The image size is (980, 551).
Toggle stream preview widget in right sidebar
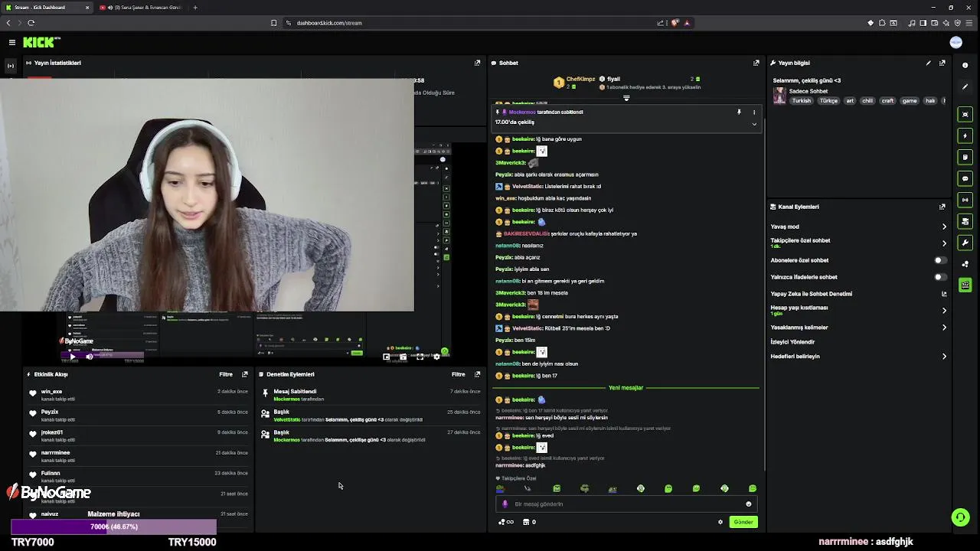coord(965,114)
